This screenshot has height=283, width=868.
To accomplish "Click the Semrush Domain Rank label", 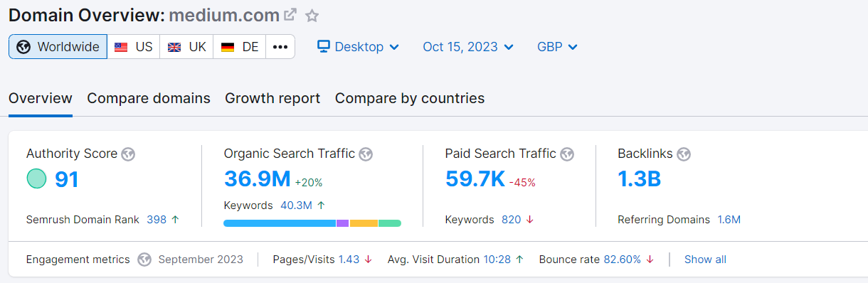I will pos(83,220).
